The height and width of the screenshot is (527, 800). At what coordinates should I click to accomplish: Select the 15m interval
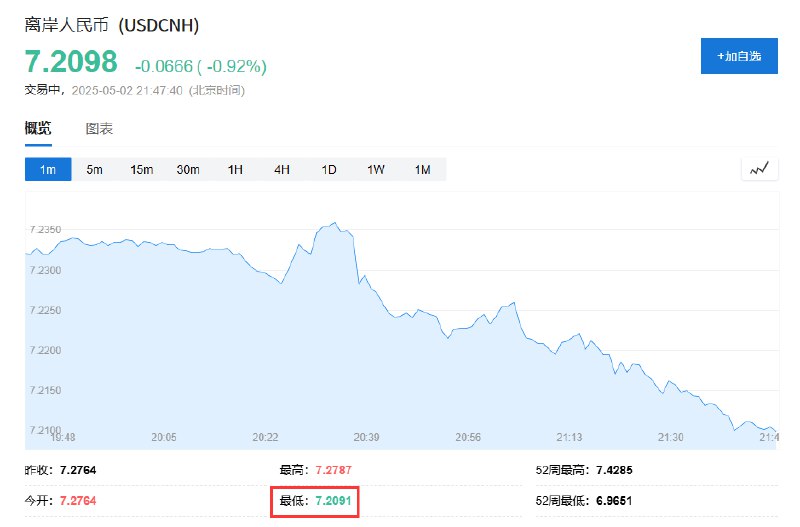[x=141, y=169]
